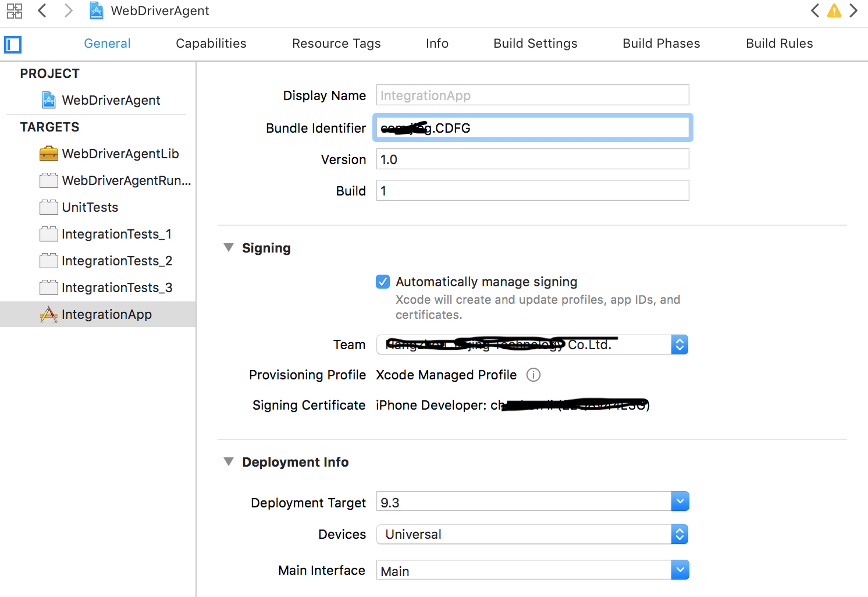Click the UnitTests bundle icon
Image resolution: width=868 pixels, height=597 pixels.
(x=49, y=207)
